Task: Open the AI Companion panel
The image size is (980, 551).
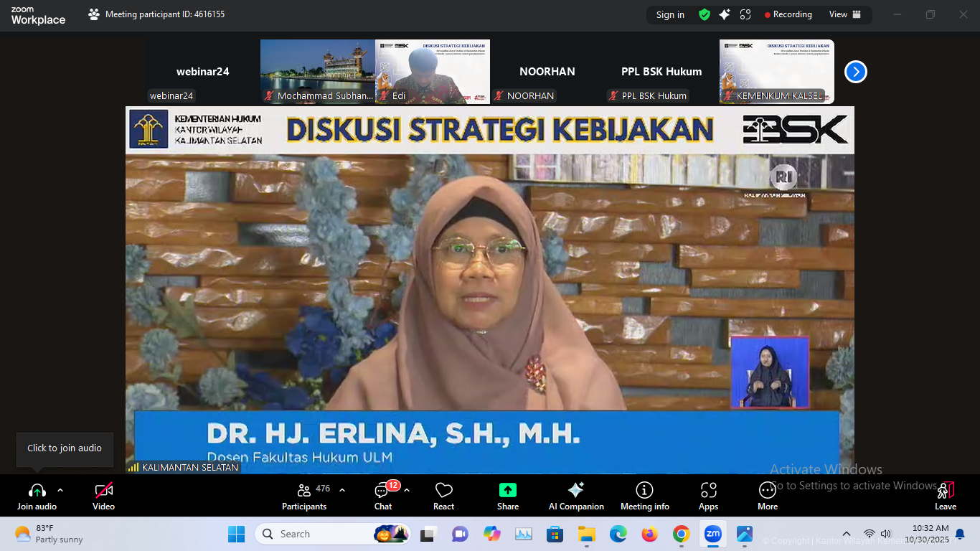Action: tap(575, 495)
